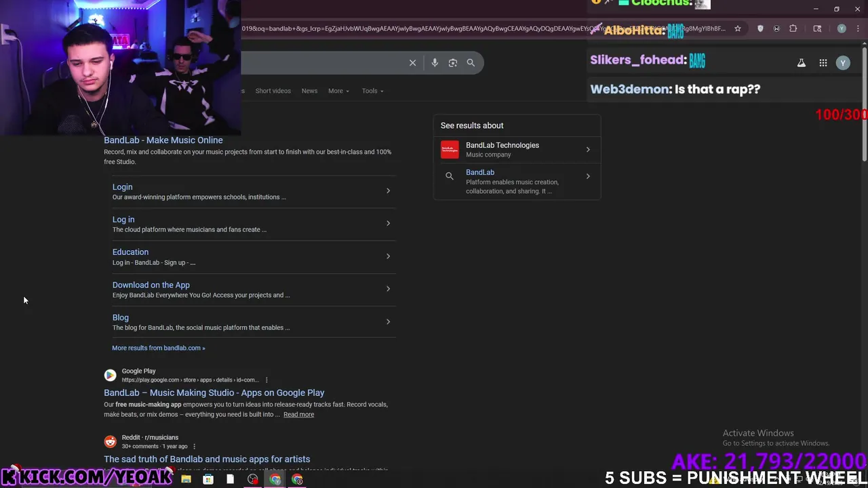Open more options for the Reddit result
868x488 pixels.
(x=194, y=447)
